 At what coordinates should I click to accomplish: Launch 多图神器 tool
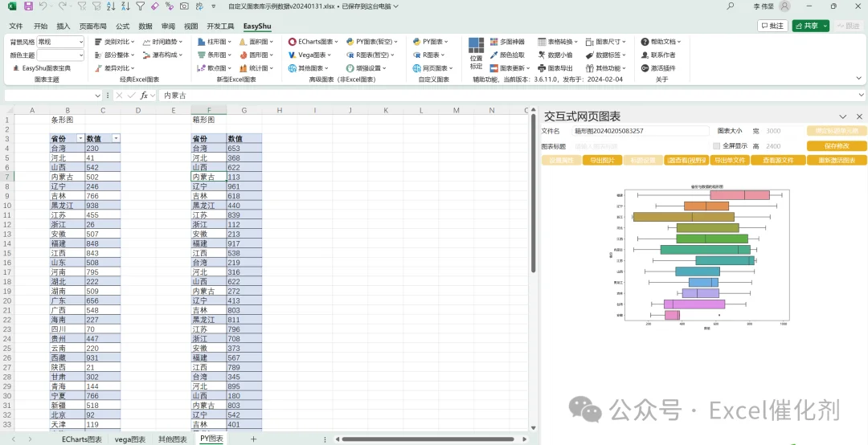(x=508, y=42)
